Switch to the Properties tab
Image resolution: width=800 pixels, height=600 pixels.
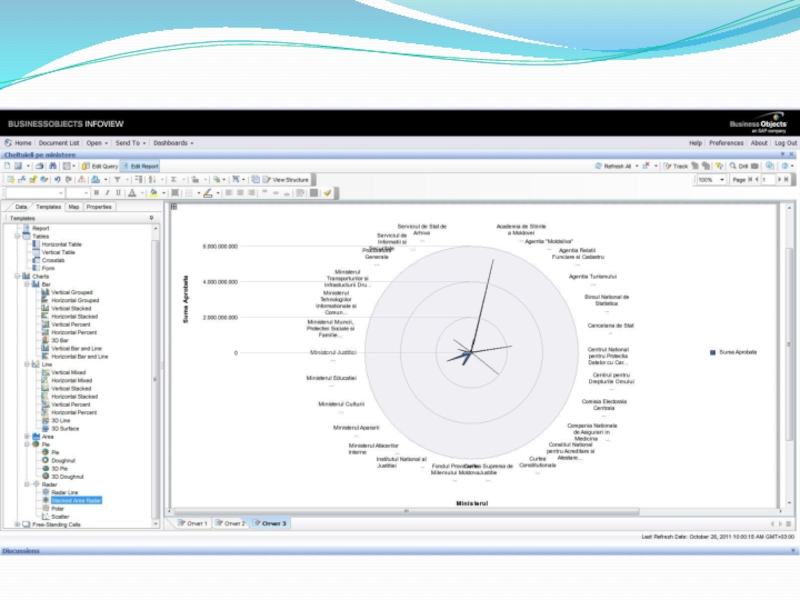point(99,207)
